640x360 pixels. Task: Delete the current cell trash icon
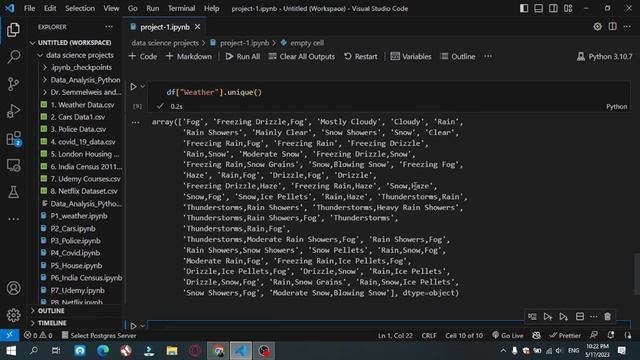607,316
